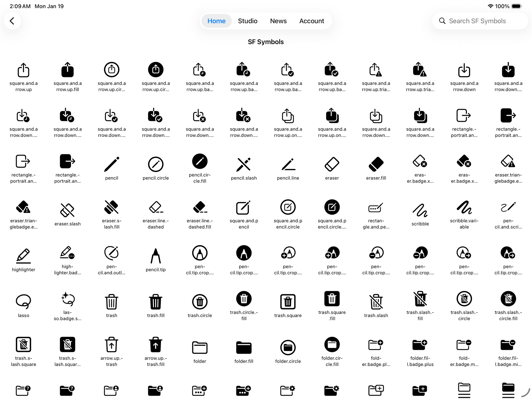Viewport: 532px width, 399px height.
Task: Select the pencil.slash symbol
Action: [244, 164]
